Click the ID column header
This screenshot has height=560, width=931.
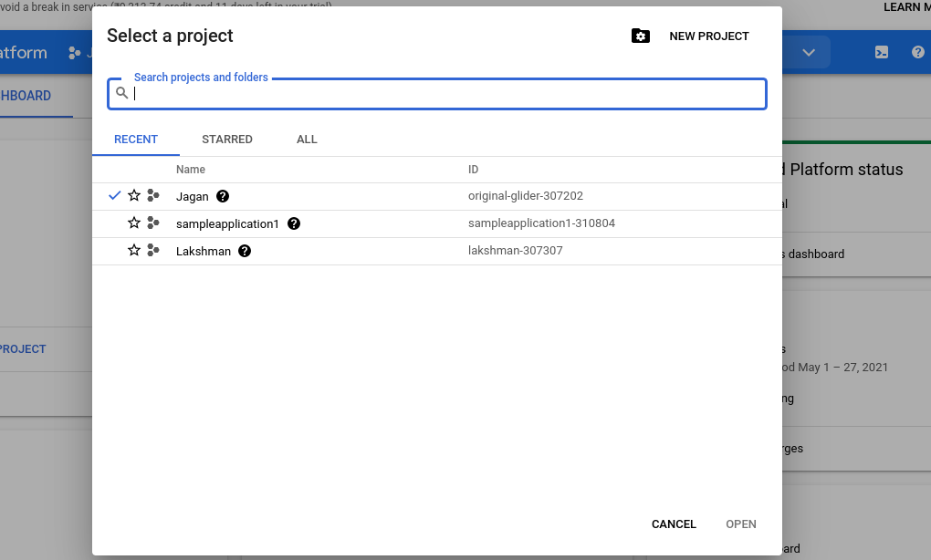(x=473, y=170)
